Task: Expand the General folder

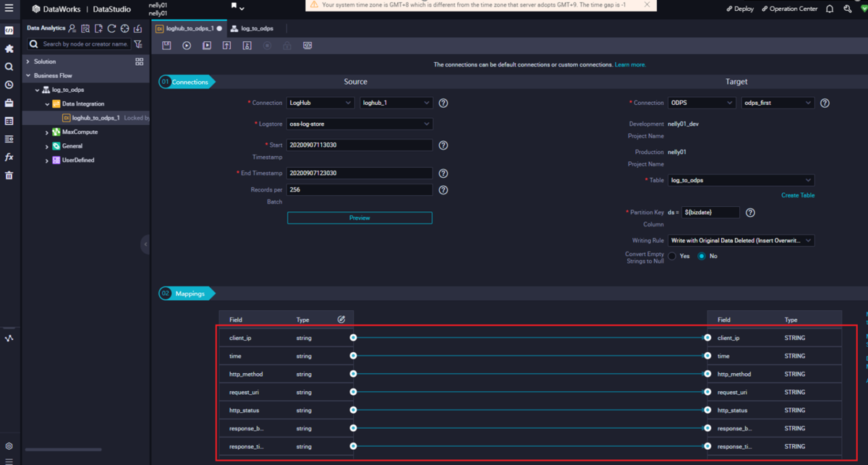Action: (x=47, y=146)
